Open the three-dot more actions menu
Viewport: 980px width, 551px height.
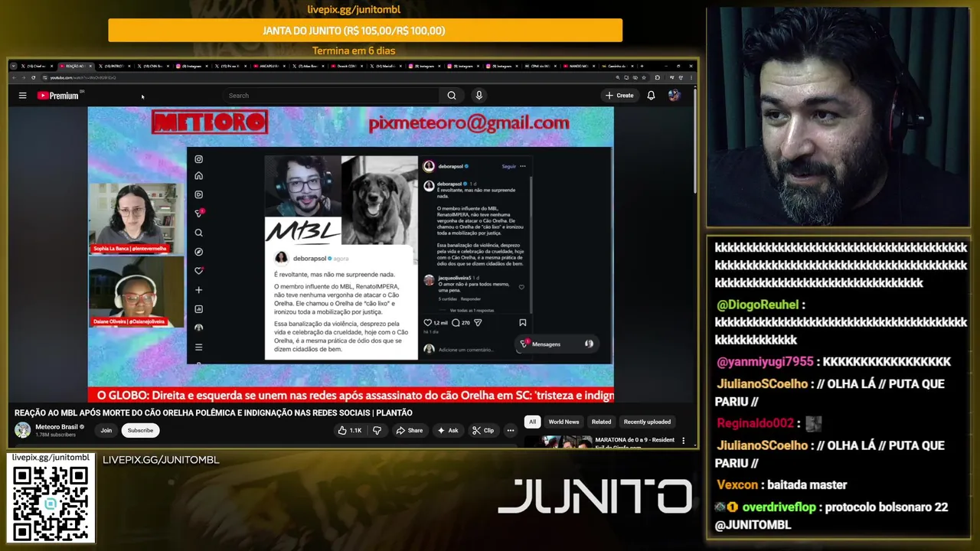(511, 430)
